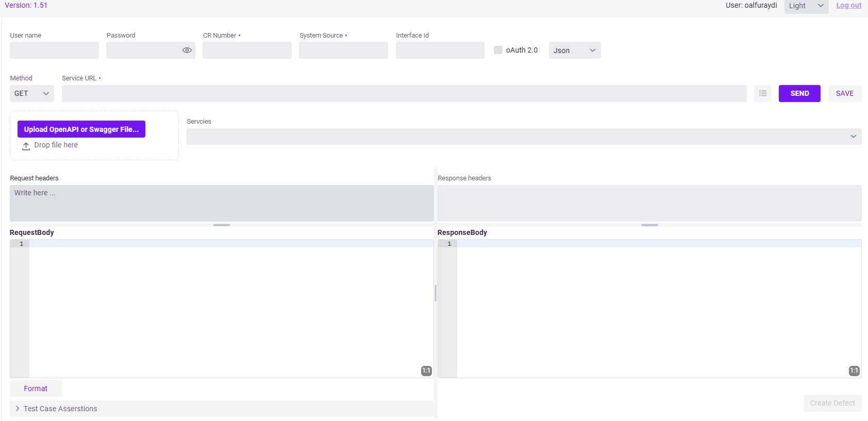The width and height of the screenshot is (868, 421).
Task: Click the request headers resize handle
Action: point(222,225)
